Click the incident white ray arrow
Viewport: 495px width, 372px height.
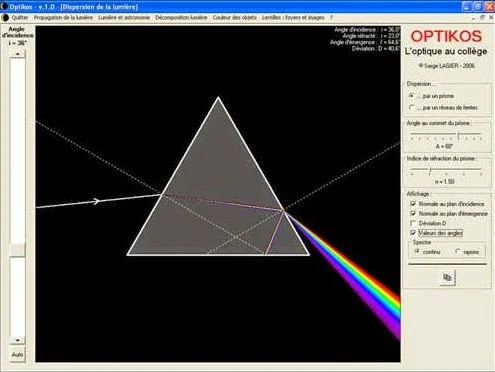[x=96, y=201]
